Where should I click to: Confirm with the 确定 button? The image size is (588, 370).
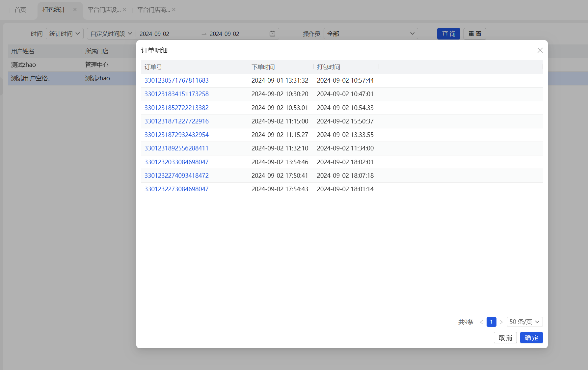pyautogui.click(x=531, y=338)
